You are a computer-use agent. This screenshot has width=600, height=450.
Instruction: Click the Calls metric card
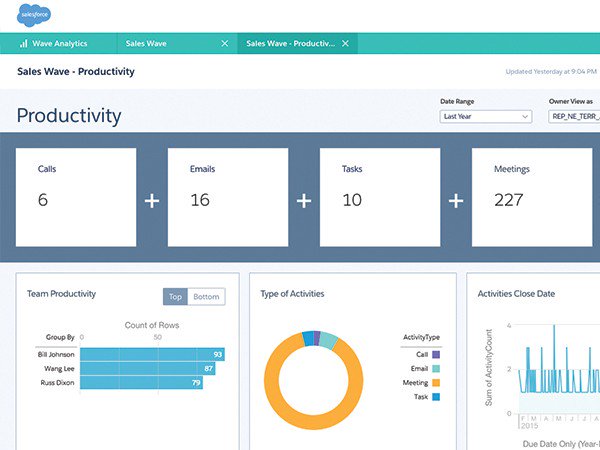click(x=76, y=197)
